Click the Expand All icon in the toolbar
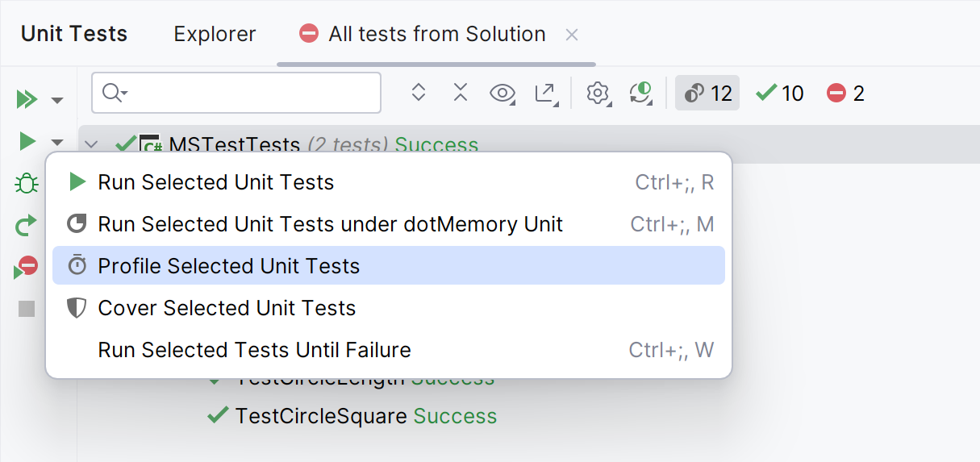Image resolution: width=980 pixels, height=462 pixels. coord(418,93)
